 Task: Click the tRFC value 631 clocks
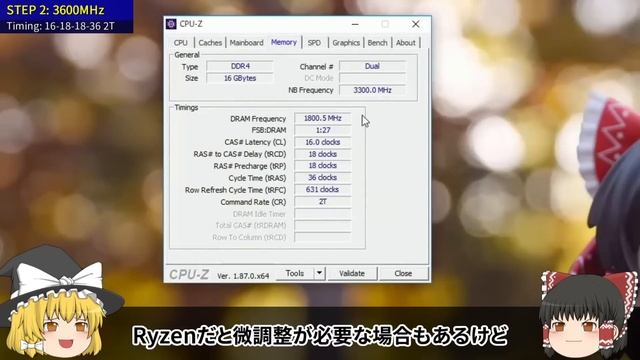[322, 189]
